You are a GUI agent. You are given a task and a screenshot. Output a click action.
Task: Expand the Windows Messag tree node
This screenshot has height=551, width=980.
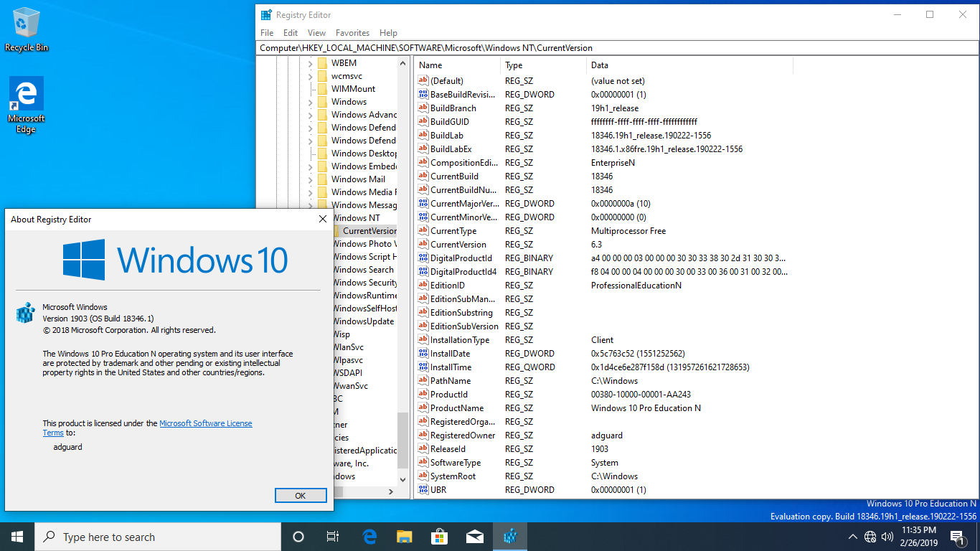coord(311,205)
